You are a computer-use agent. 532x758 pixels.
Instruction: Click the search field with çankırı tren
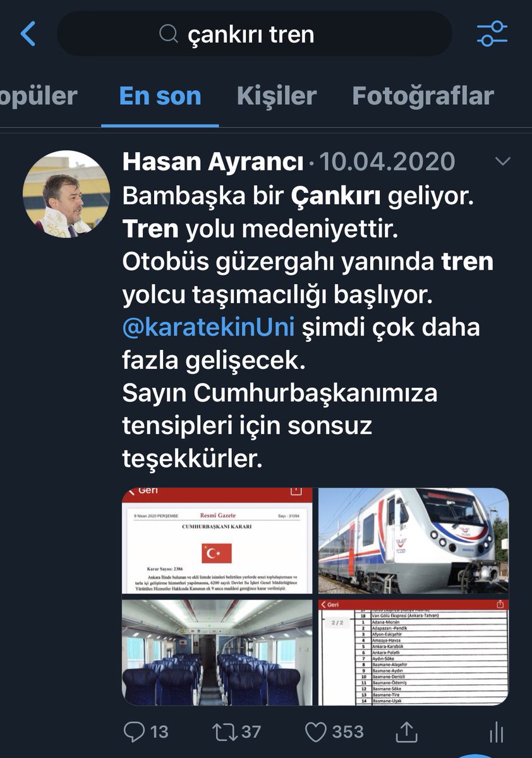click(x=255, y=34)
